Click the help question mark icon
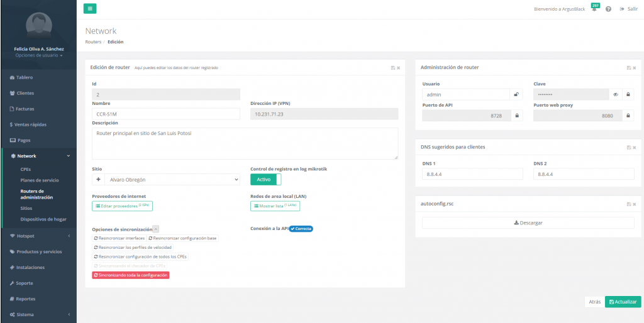This screenshot has height=323, width=644. 609,9
